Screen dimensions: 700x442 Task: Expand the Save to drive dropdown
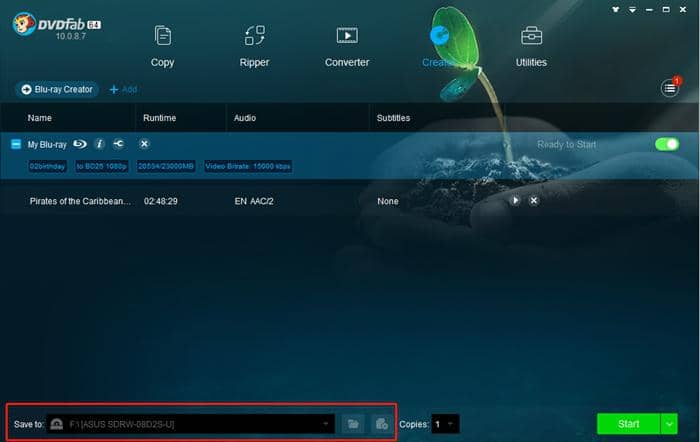click(325, 424)
